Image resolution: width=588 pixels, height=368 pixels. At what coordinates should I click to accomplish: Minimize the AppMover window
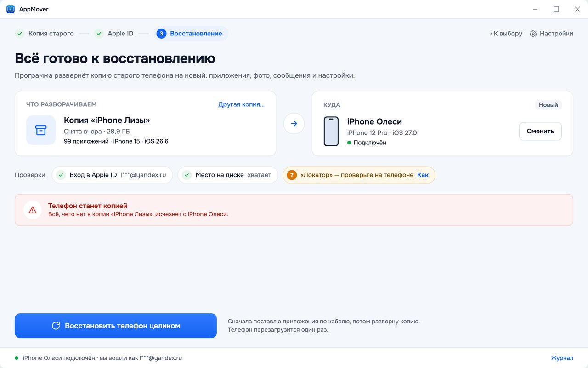[535, 9]
